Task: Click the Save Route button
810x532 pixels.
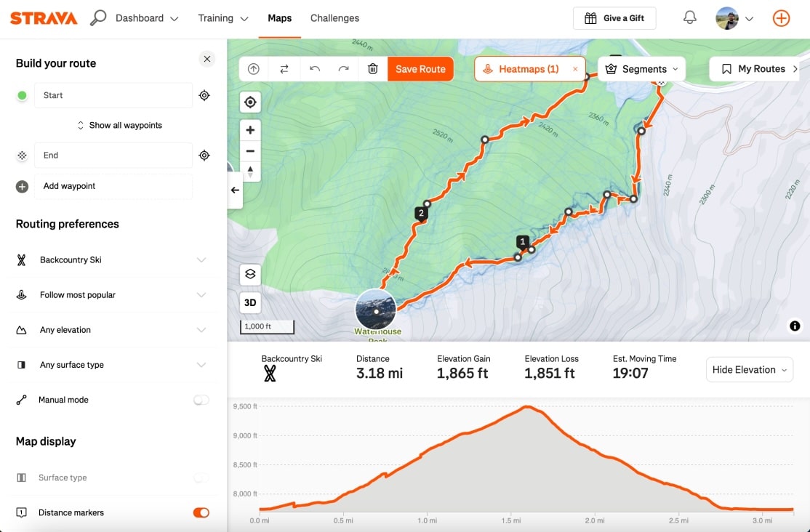Action: [420, 69]
